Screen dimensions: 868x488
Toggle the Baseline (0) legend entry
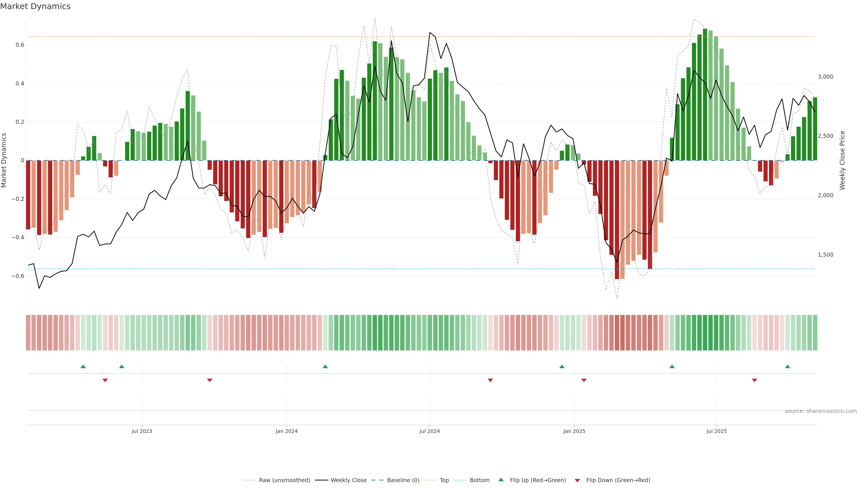tap(403, 480)
